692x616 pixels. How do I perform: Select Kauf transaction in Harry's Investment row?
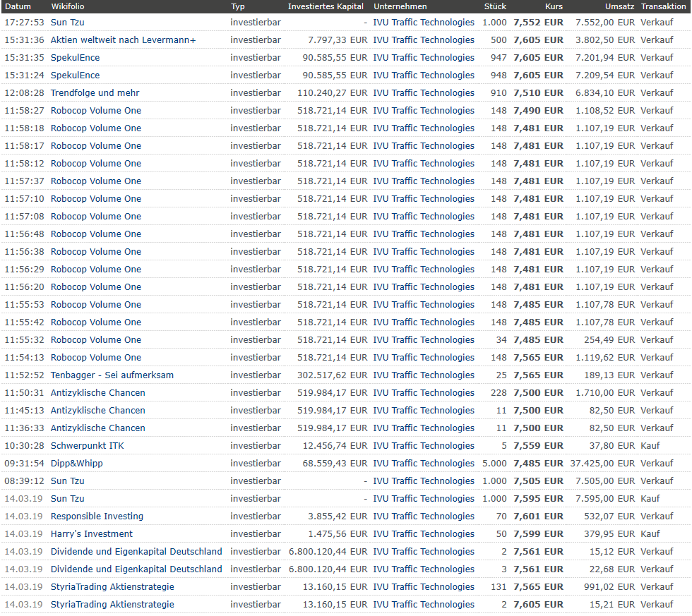pyautogui.click(x=650, y=534)
